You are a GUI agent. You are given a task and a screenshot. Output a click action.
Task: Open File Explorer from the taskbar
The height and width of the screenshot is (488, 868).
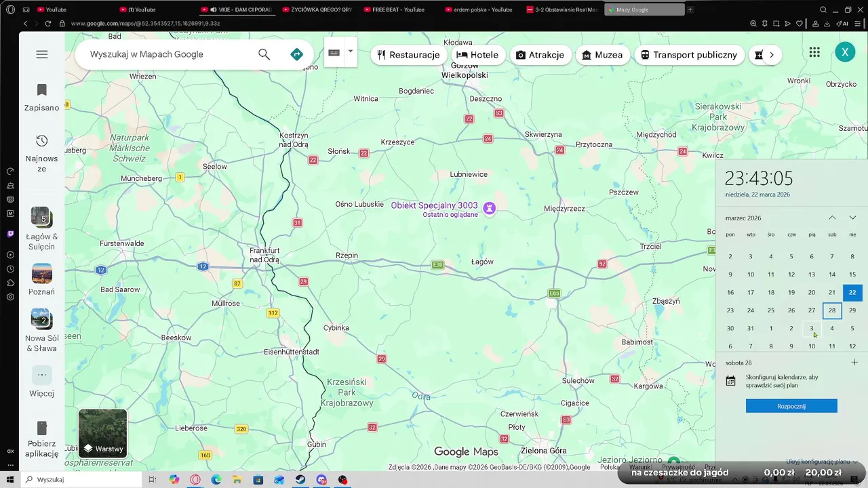[237, 480]
